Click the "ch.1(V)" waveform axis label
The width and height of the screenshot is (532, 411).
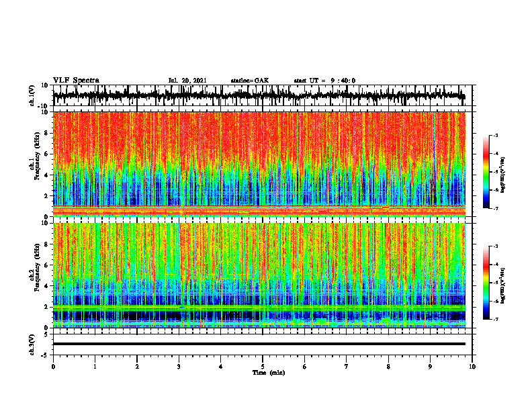pyautogui.click(x=32, y=95)
